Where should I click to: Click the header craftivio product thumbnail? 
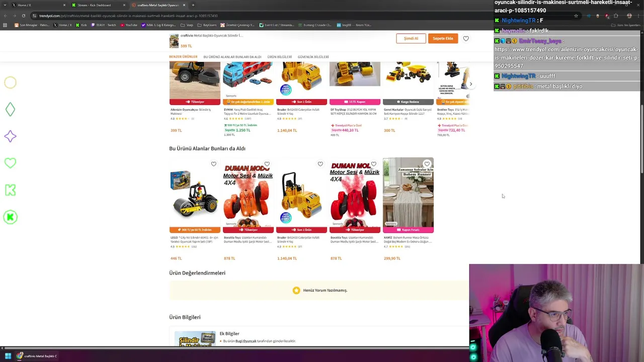(174, 41)
